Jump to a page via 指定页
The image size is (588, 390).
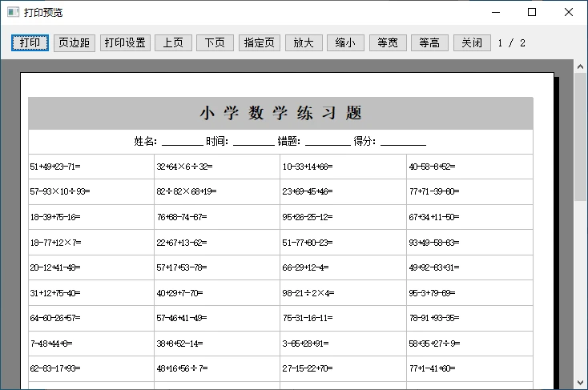click(260, 43)
